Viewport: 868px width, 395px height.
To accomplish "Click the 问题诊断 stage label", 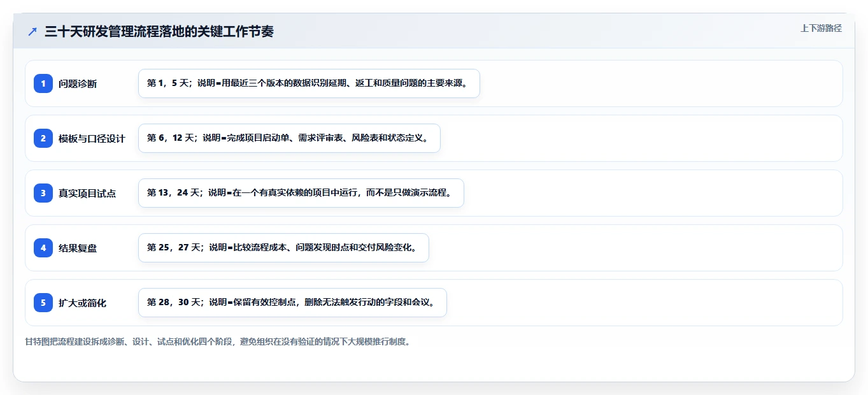I will tap(78, 84).
